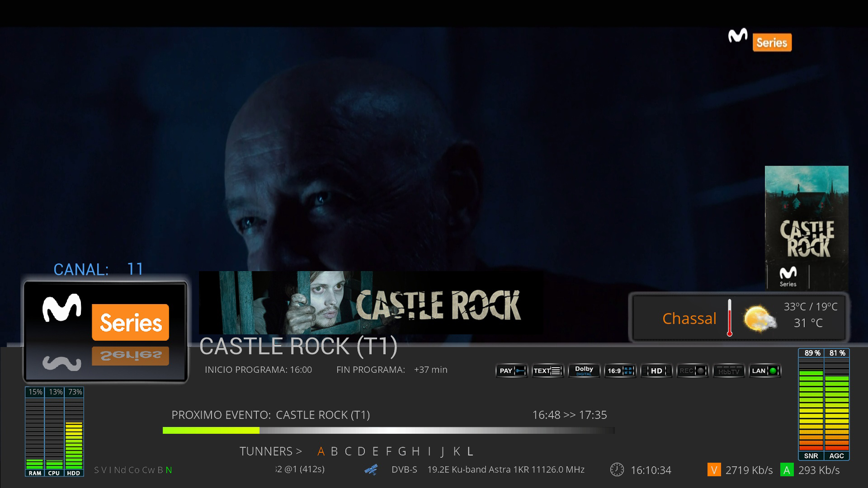Click the PAY encryption indicator icon

[x=511, y=371]
